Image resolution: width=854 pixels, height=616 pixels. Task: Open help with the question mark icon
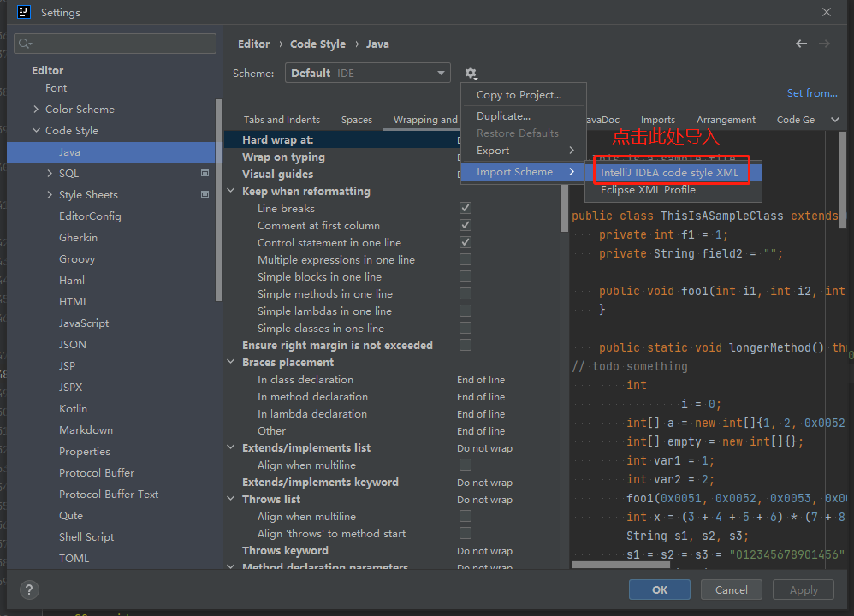coord(29,589)
